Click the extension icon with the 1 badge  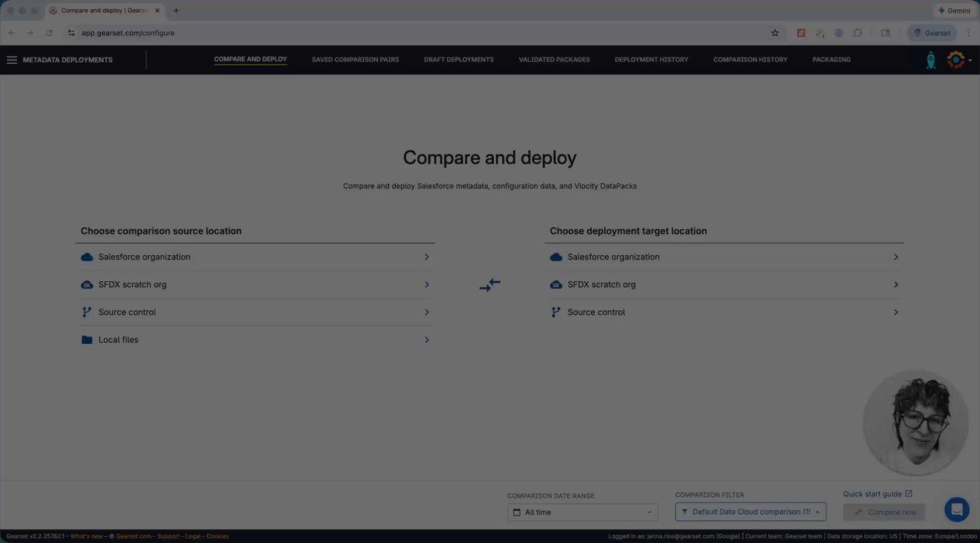pos(820,33)
